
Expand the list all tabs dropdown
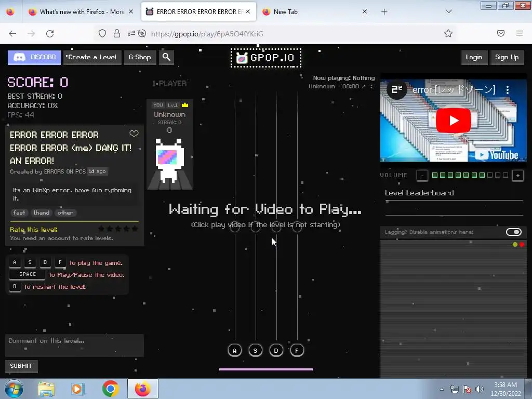449,11
